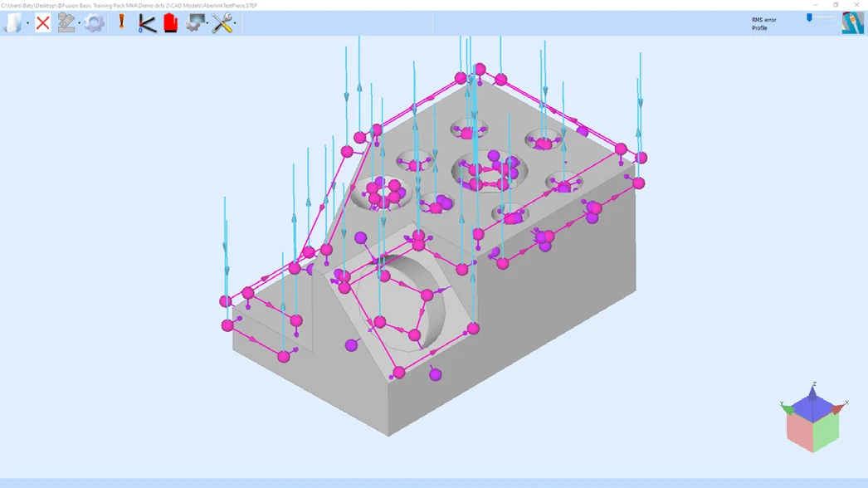Click the blue top face of the view cube

click(812, 409)
